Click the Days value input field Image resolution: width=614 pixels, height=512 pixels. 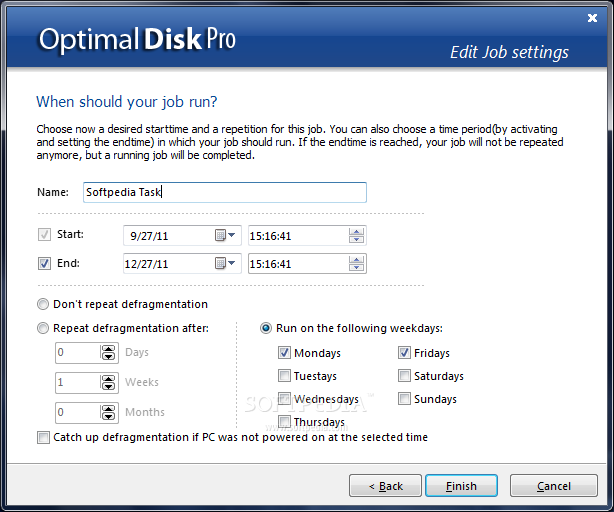click(78, 352)
